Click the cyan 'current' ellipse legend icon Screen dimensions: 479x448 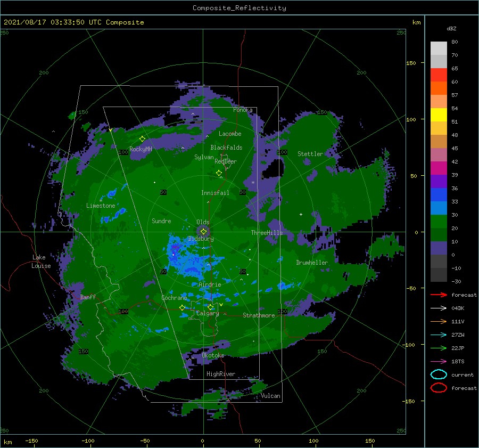(439, 374)
